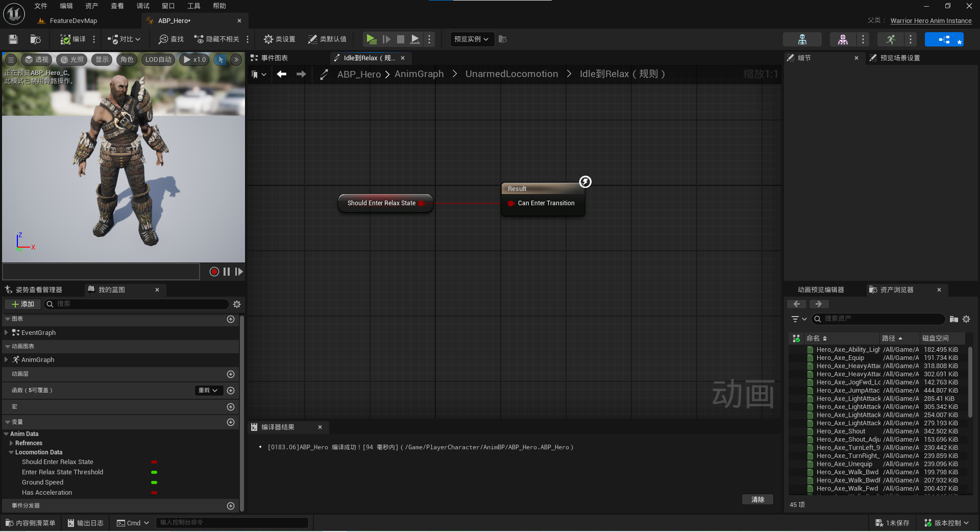Screen dimensions: 980x532
Task: Click the fast path lightning icon on Result
Action: point(585,182)
